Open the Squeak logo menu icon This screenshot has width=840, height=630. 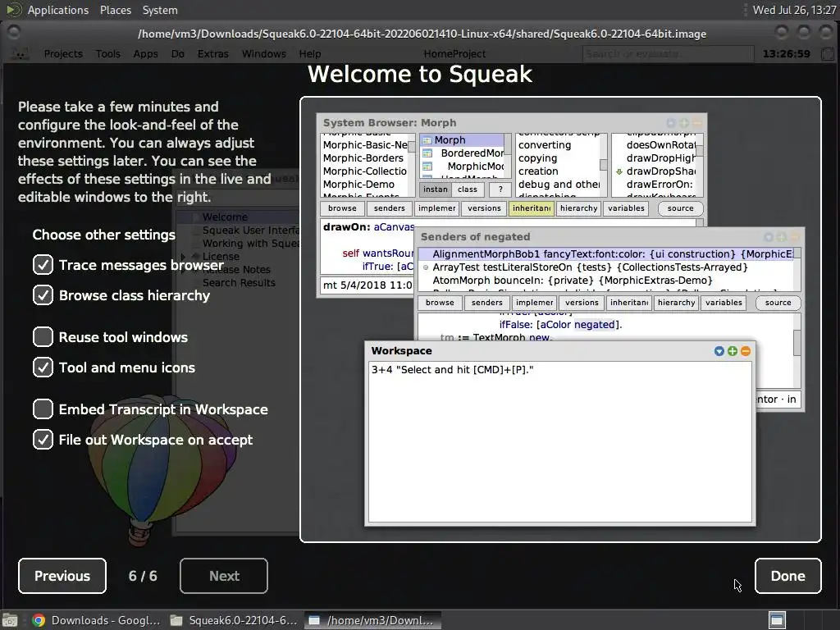click(x=20, y=54)
